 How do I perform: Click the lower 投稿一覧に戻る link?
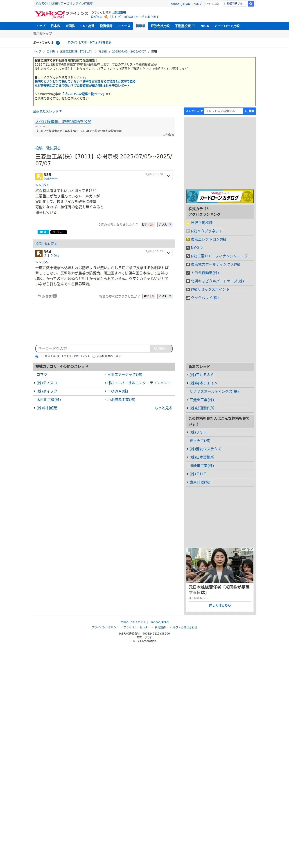coord(46,244)
